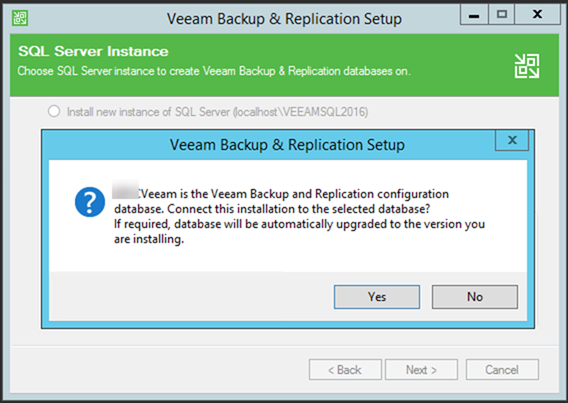This screenshot has height=403, width=568.
Task: Click the blue dialog title bar
Action: point(287,145)
